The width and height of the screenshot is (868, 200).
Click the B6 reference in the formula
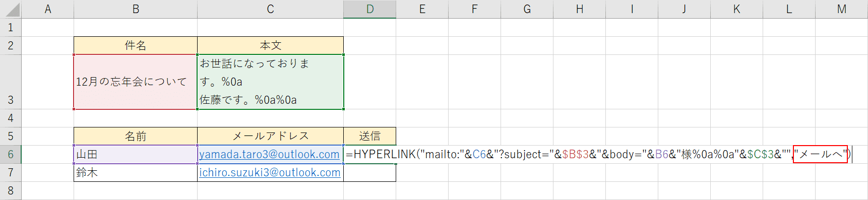662,154
